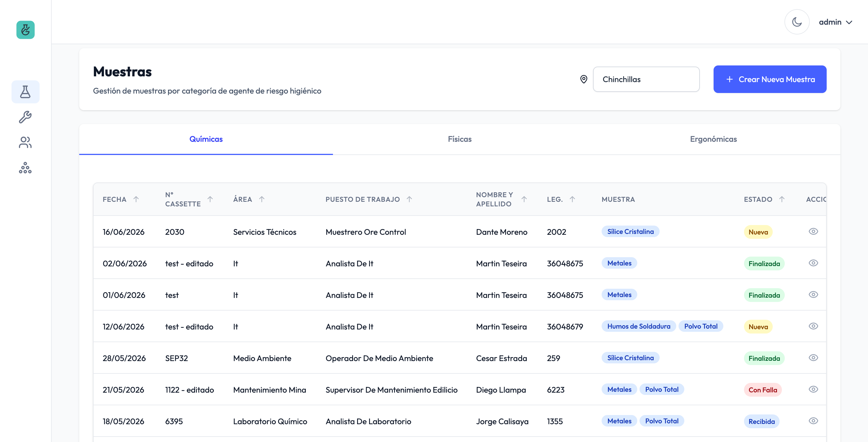Click legajo 36048679 cell

[565, 327]
